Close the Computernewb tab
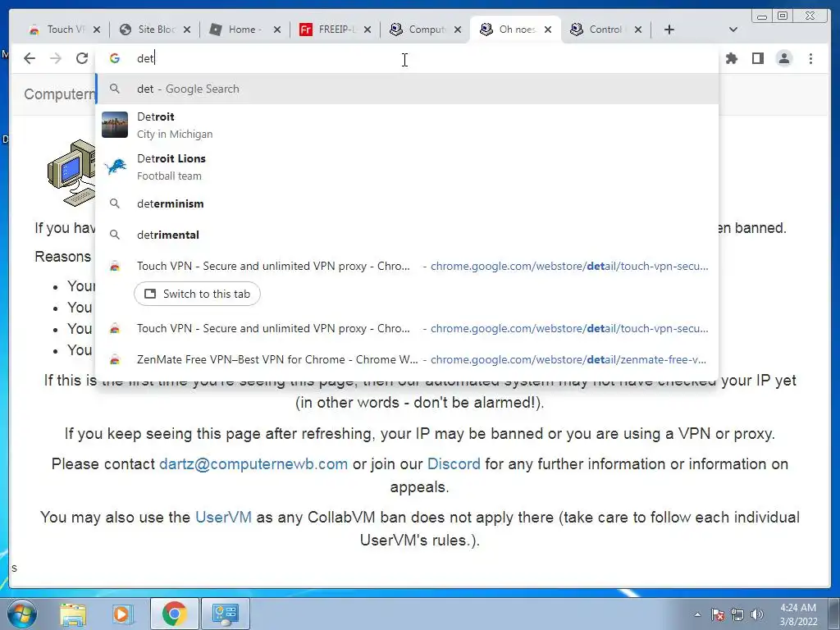 pos(458,30)
